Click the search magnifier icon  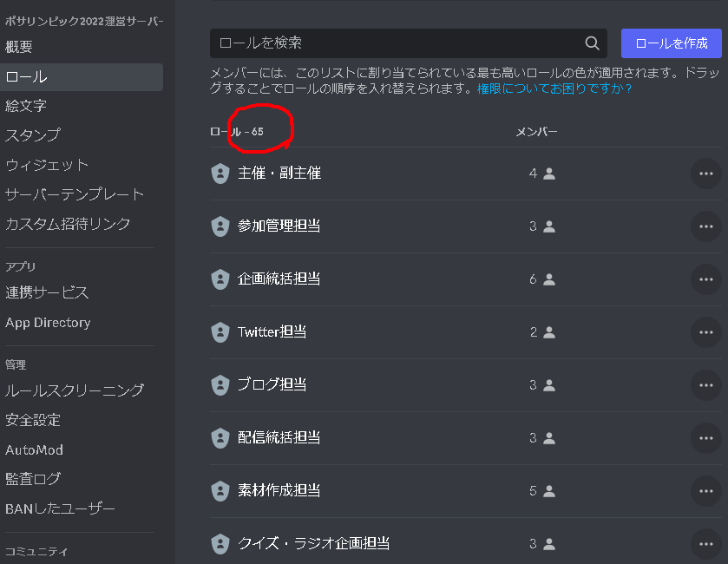pos(592,43)
